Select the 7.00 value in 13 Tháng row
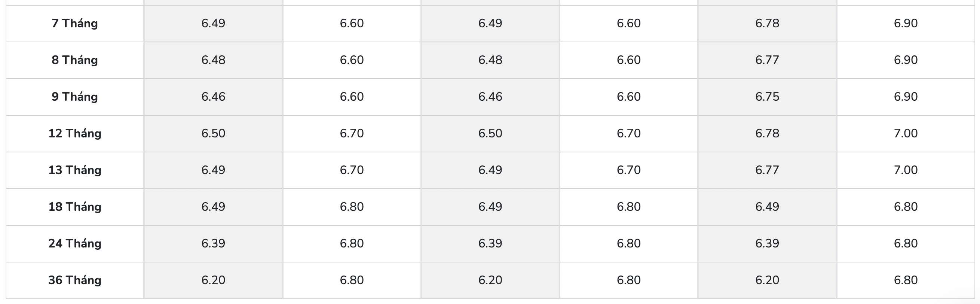 coord(906,170)
